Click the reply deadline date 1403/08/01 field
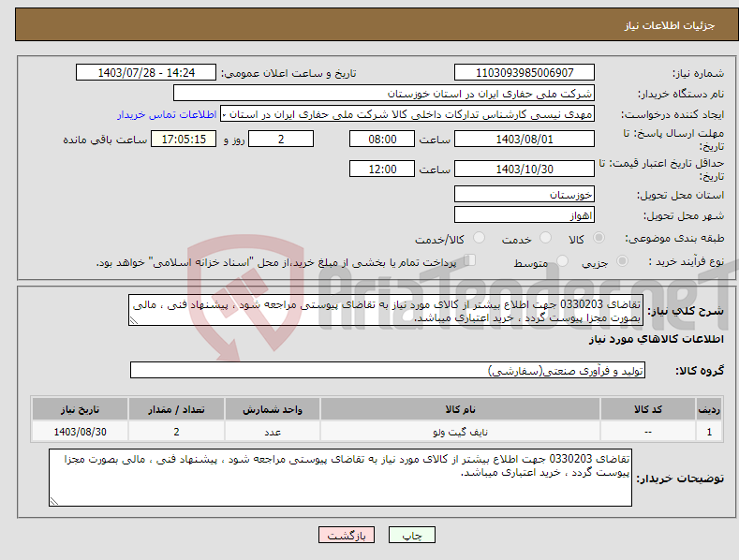The height and width of the screenshot is (560, 739). point(525,139)
